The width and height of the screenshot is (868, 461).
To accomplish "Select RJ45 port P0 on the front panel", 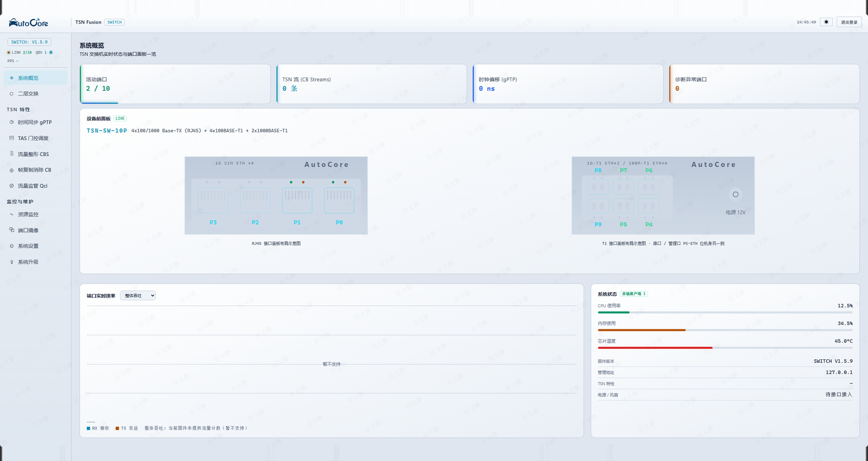I will pos(339,201).
